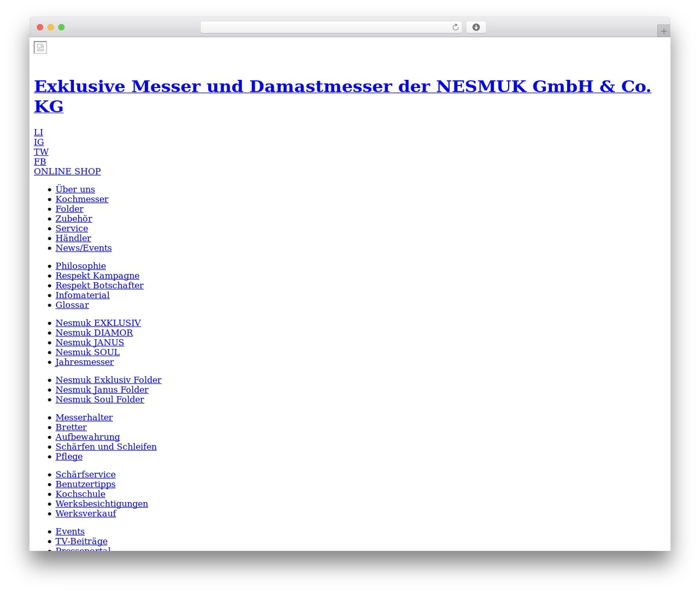
Task: Open the Service menu link
Action: click(72, 229)
